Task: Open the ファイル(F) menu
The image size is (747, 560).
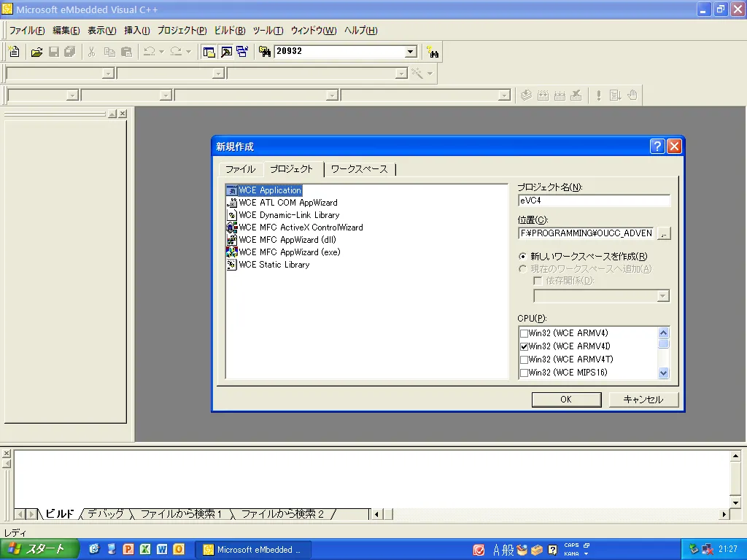Action: tap(27, 31)
